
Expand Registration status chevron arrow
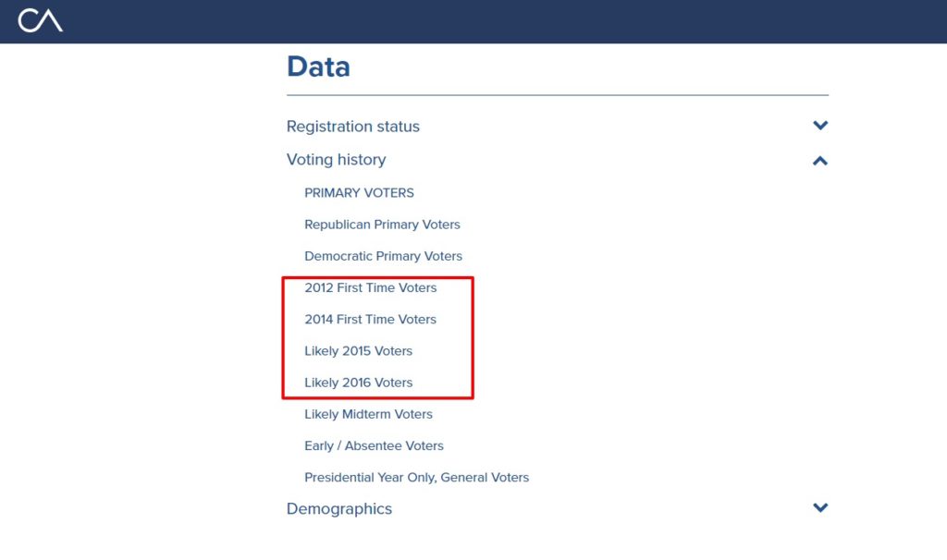point(820,126)
